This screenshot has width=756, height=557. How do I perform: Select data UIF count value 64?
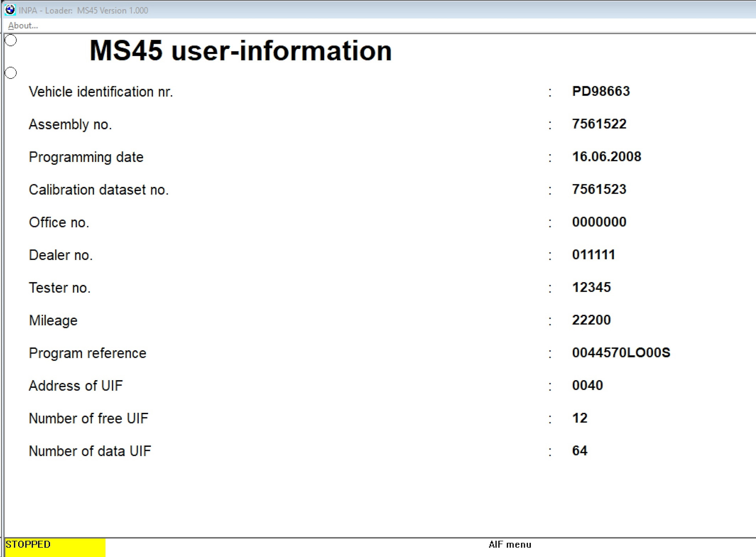(580, 451)
